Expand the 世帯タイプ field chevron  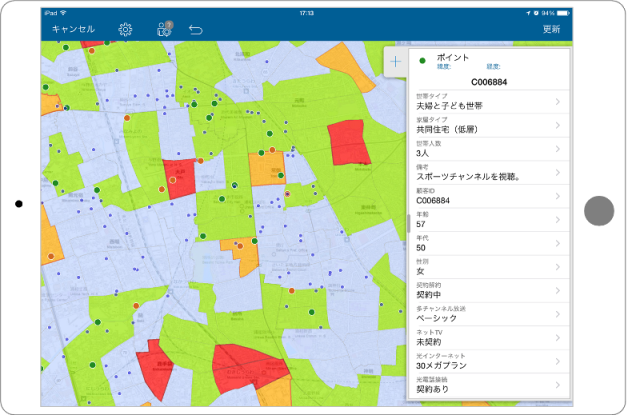(x=585, y=100)
